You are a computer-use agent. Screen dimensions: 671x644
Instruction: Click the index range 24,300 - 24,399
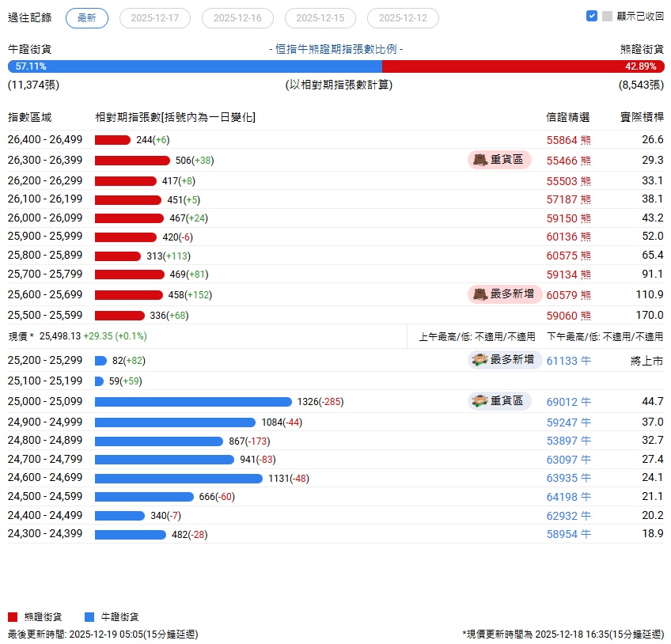(45, 533)
